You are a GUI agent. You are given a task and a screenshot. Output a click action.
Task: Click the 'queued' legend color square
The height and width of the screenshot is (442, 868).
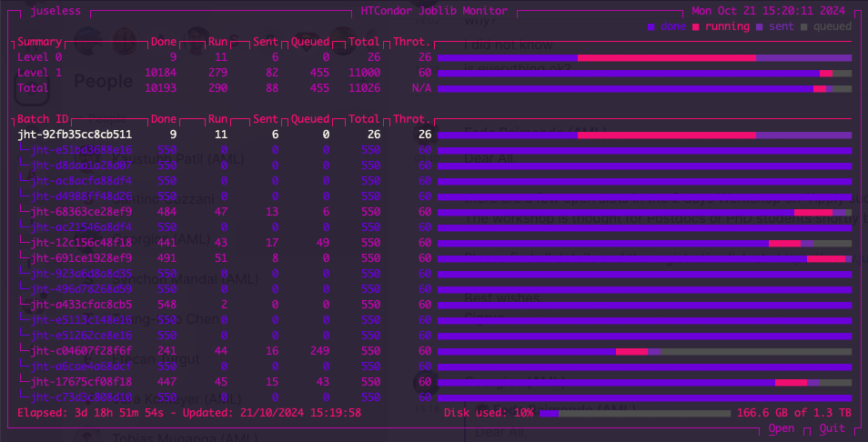[x=803, y=27]
